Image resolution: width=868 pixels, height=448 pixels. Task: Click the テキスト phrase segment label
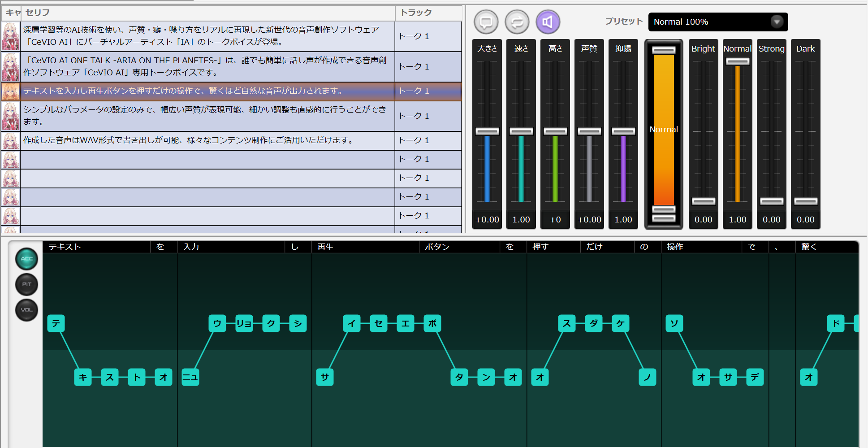96,247
